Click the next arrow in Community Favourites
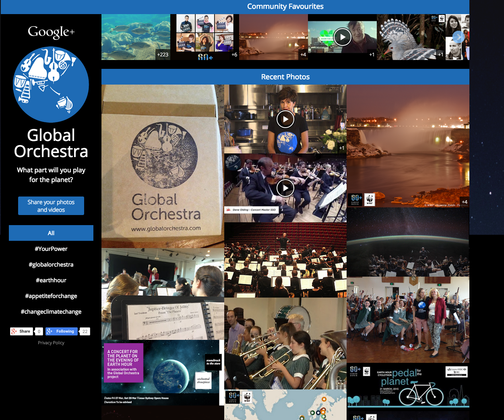The height and width of the screenshot is (420, 504). coord(458,37)
